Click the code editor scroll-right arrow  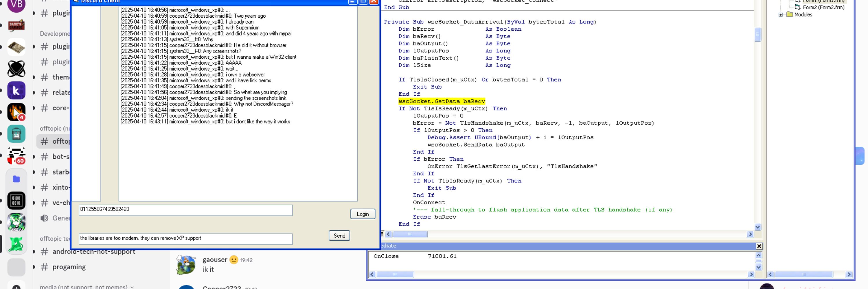(751, 234)
